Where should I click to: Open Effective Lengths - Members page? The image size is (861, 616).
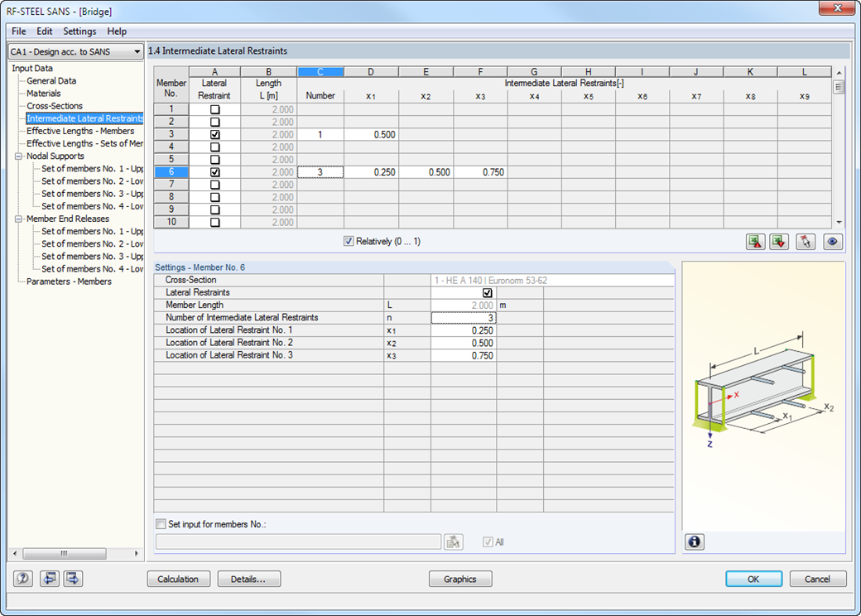(80, 131)
